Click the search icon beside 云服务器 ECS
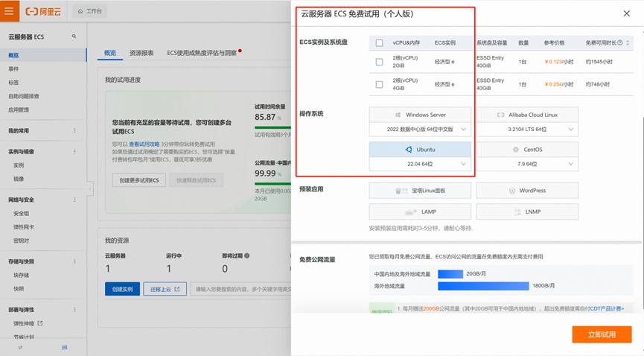This screenshot has width=644, height=356. (x=74, y=36)
